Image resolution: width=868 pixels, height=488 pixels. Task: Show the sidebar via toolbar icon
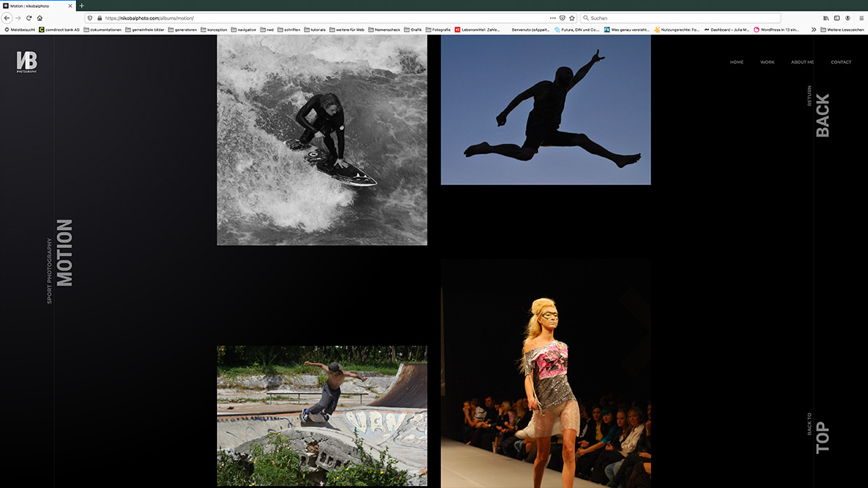837,17
